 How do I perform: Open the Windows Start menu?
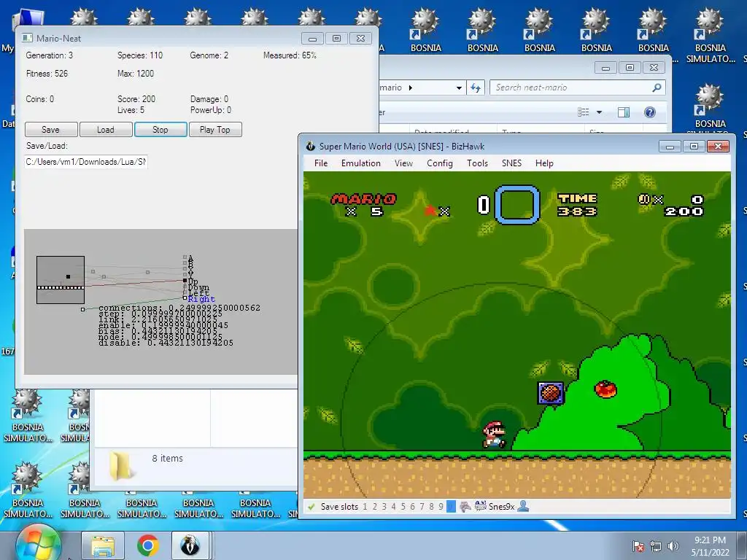pyautogui.click(x=38, y=544)
